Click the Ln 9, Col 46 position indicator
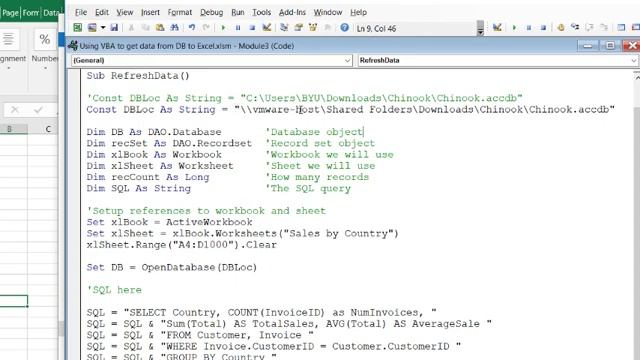The image size is (640, 360). (x=376, y=29)
